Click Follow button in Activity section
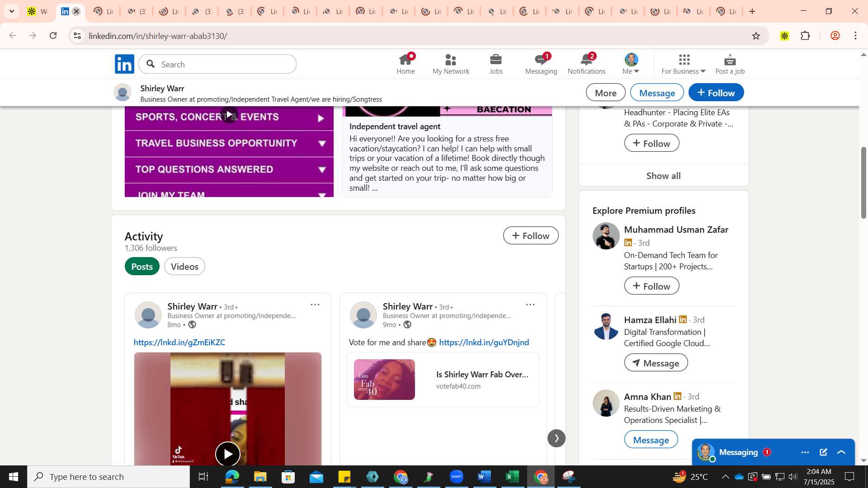The image size is (868, 488). 531,235
